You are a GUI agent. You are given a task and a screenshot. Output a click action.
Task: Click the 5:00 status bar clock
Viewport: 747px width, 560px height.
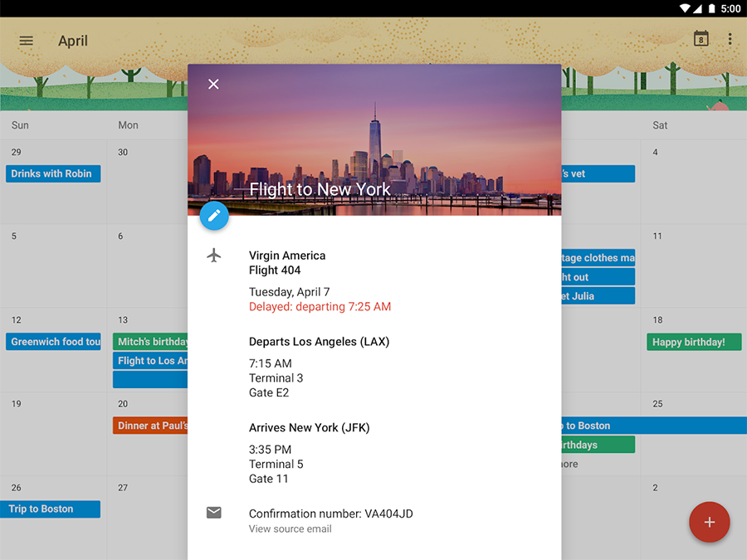click(x=730, y=8)
